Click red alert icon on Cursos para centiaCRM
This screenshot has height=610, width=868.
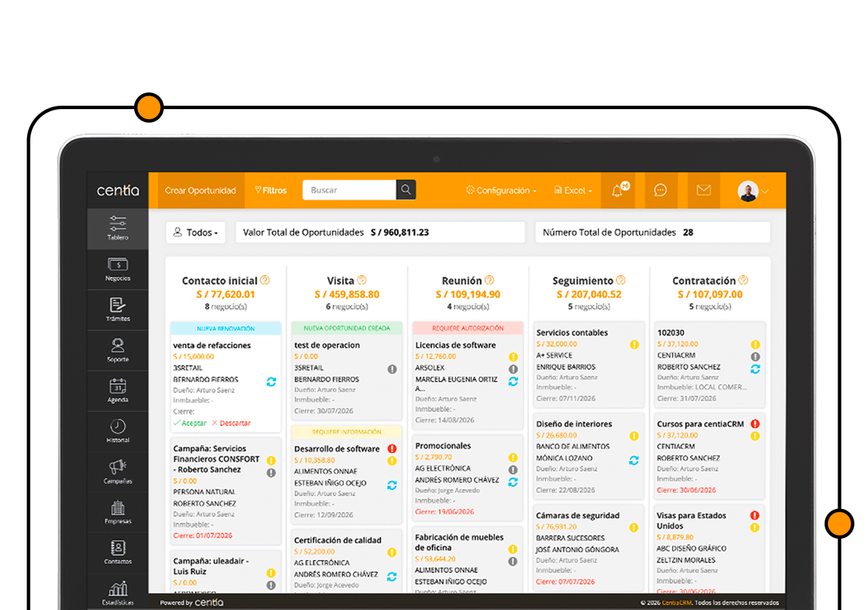tap(755, 424)
